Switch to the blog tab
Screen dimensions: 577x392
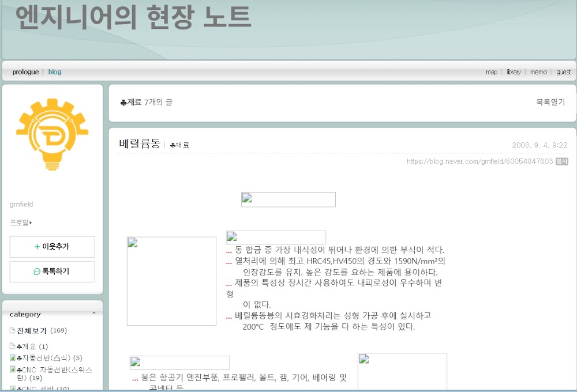(55, 71)
